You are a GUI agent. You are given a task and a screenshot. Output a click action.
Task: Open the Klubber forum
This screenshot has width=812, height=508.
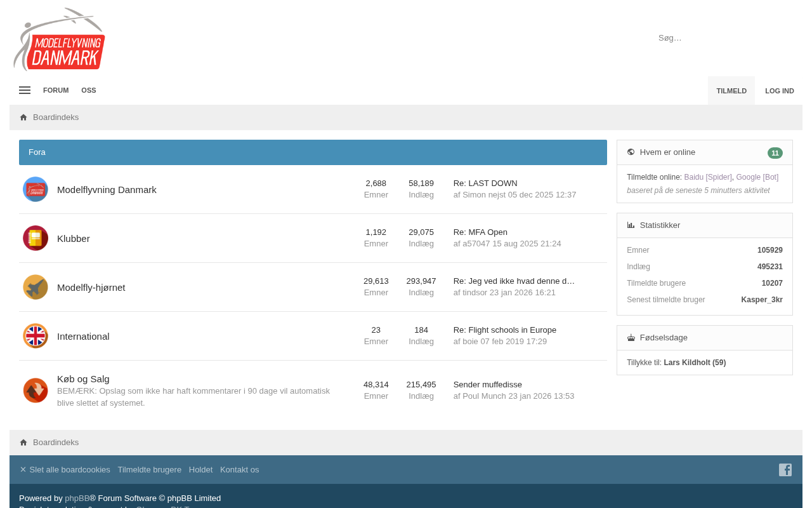74,238
